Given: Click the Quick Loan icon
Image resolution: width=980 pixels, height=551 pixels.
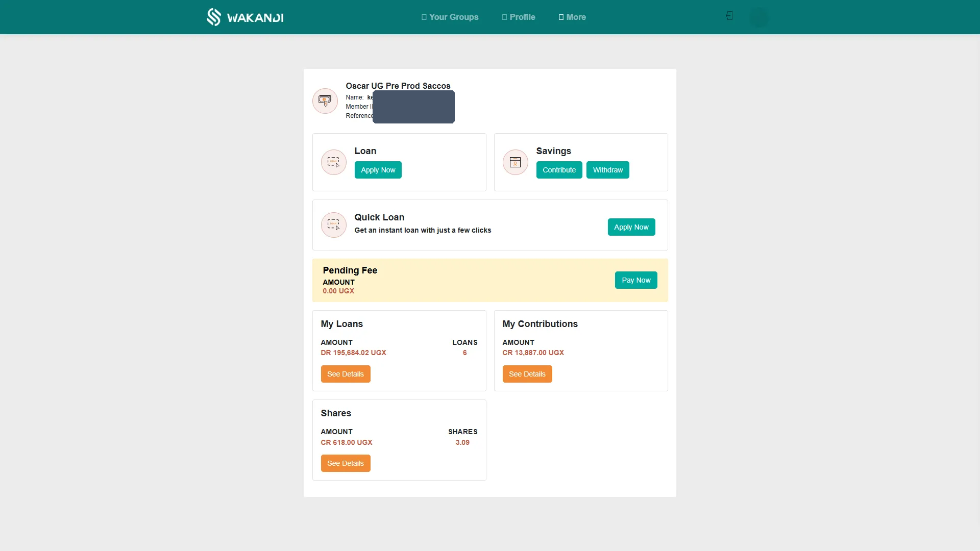Looking at the screenshot, I should coord(334,225).
